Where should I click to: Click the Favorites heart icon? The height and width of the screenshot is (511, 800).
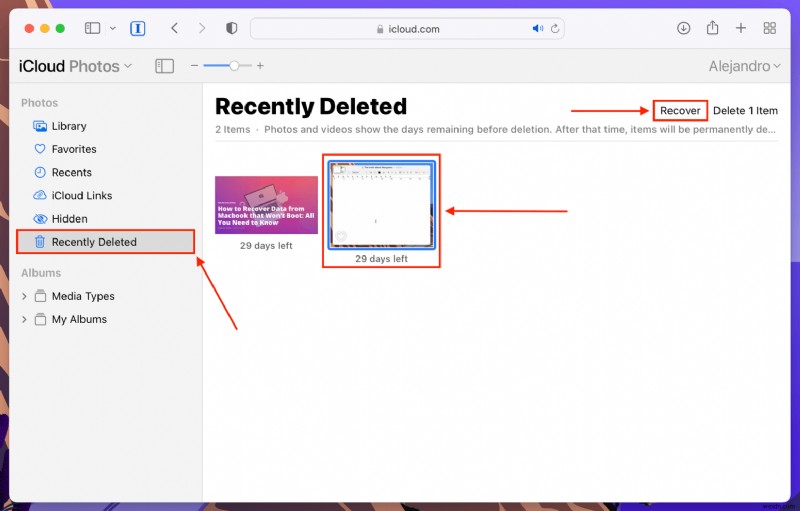pos(40,149)
